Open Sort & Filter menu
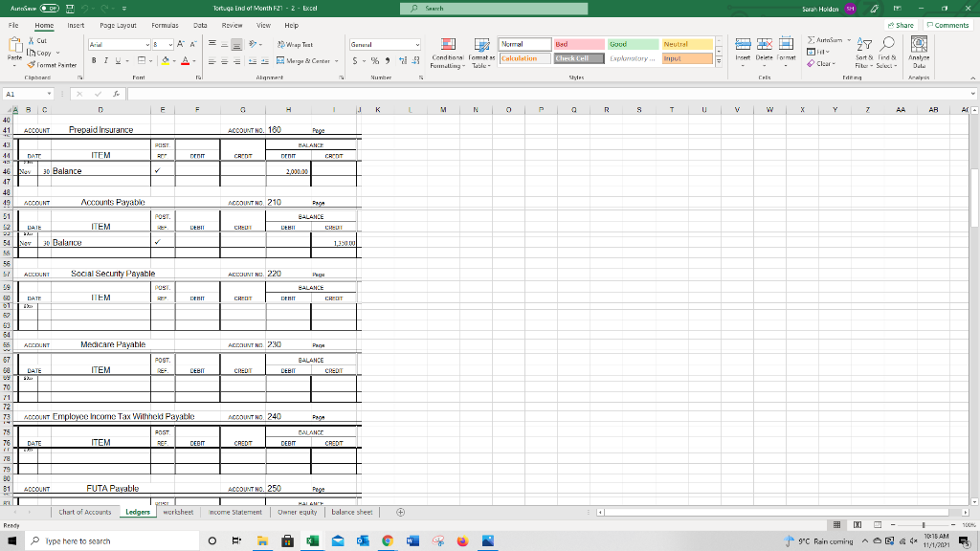Viewport: 980px width, 551px height. click(x=864, y=53)
